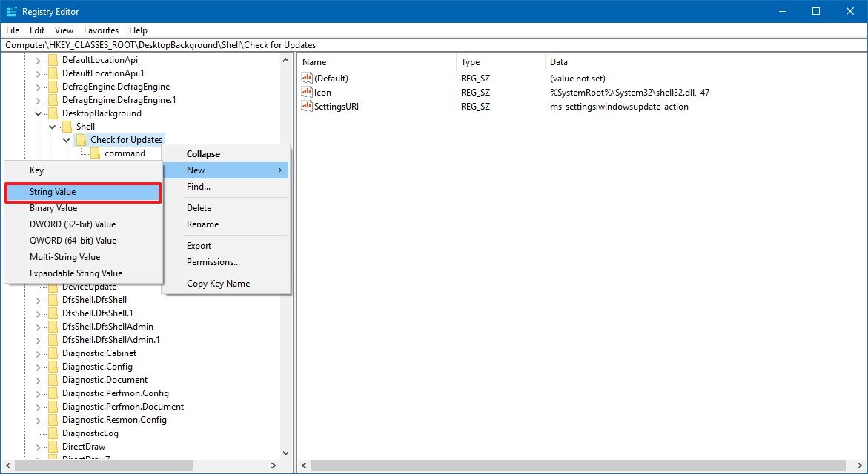Click the REG_SZ icon next to the Icon value
Viewport: 868px width, 474px height.
[x=306, y=92]
